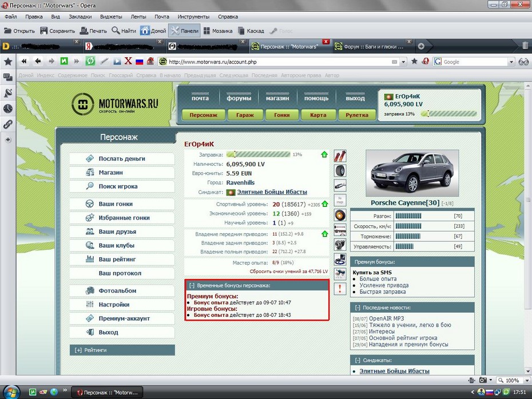
Task: Switch to the Форум :: Баги и глюки tab
Action: click(373, 47)
